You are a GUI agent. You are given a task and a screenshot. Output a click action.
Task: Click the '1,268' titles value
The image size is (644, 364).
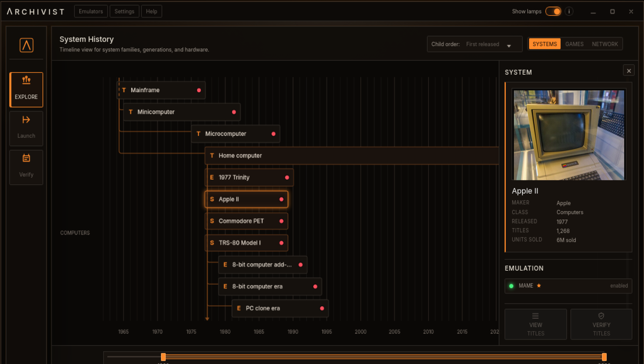(x=563, y=231)
